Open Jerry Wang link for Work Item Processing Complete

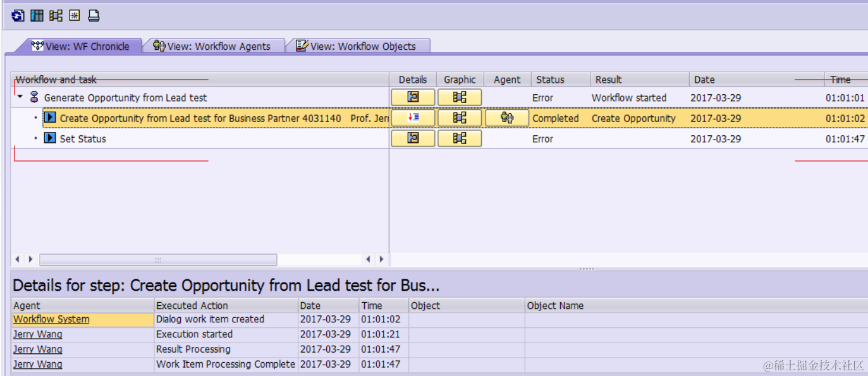[x=38, y=365]
